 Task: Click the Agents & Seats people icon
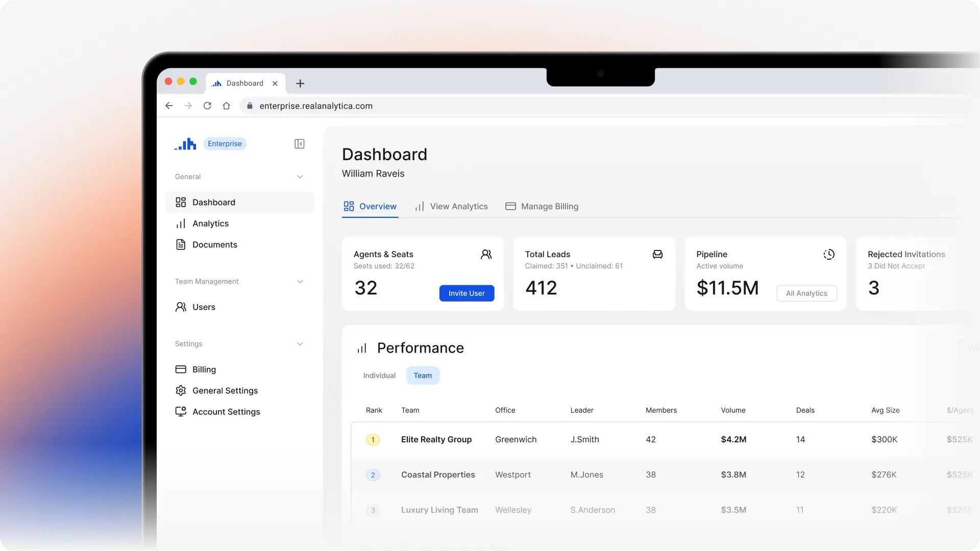[x=486, y=254]
